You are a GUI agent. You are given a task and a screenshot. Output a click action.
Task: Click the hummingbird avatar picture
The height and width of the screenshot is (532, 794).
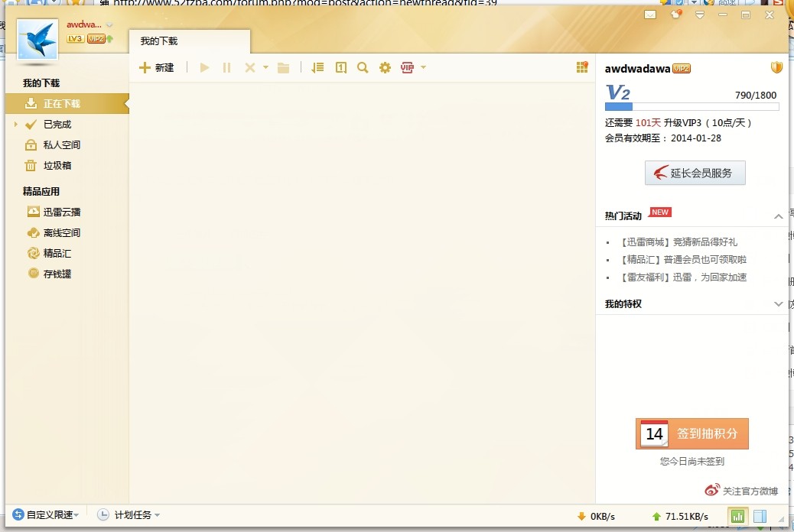click(x=37, y=40)
